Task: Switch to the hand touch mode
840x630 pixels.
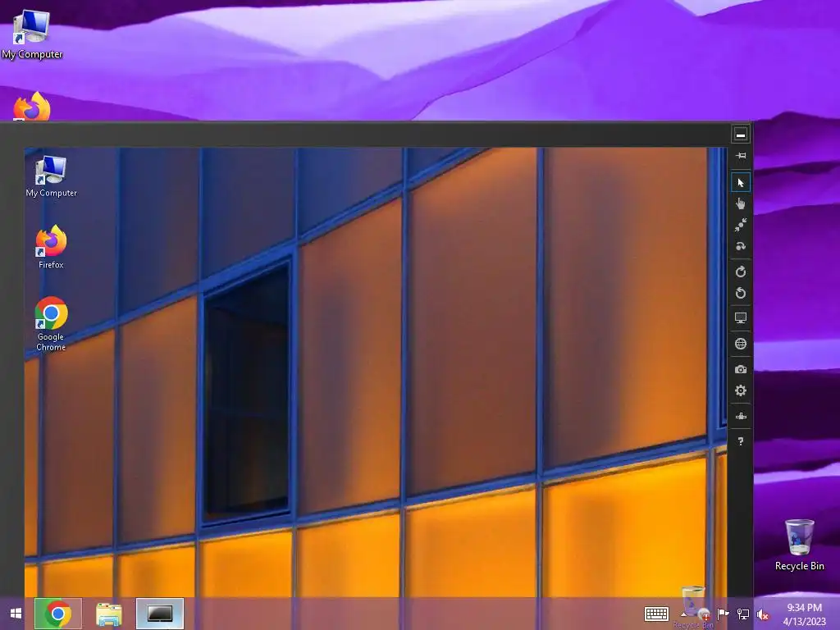Action: [x=741, y=203]
